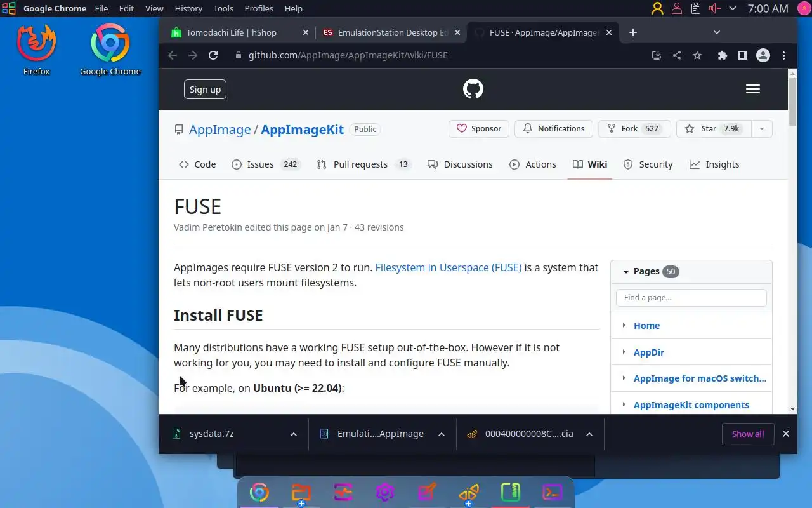Screen dimensions: 812x508
Task: Open a new Chrome tab
Action: coord(632,32)
